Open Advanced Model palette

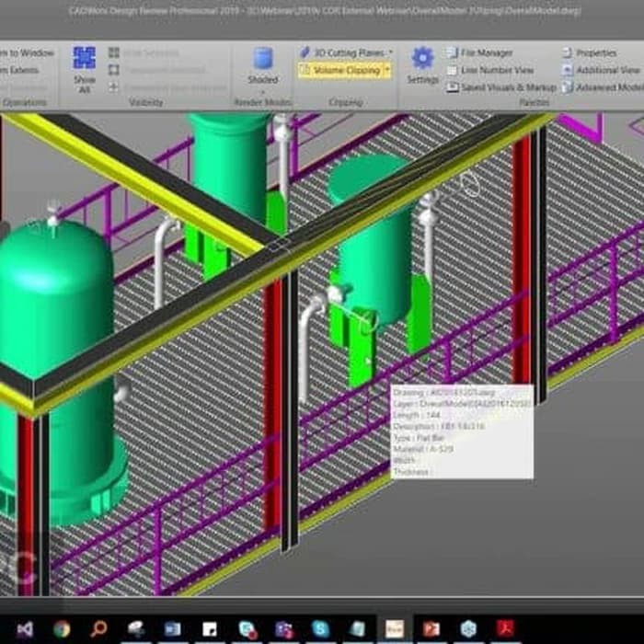coord(607,87)
